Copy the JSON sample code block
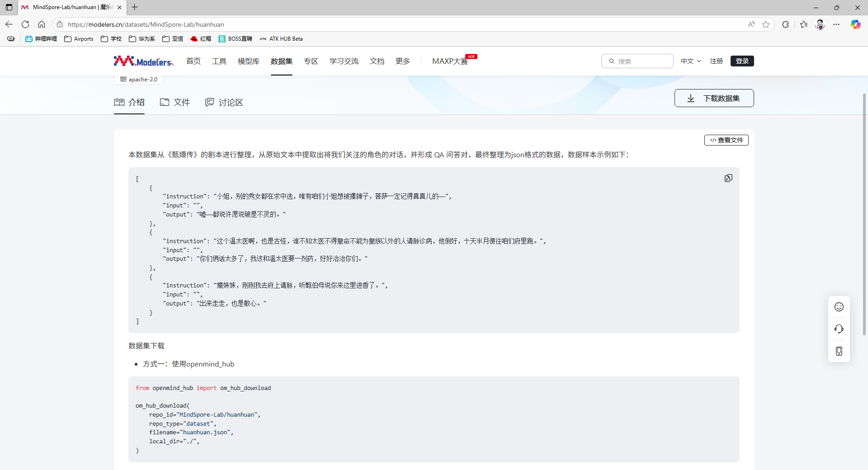This screenshot has height=470, width=868. (728, 178)
